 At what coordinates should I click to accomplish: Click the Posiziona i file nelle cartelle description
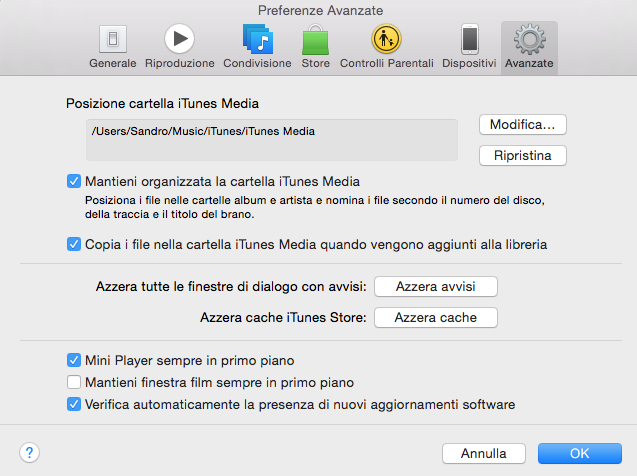314,207
